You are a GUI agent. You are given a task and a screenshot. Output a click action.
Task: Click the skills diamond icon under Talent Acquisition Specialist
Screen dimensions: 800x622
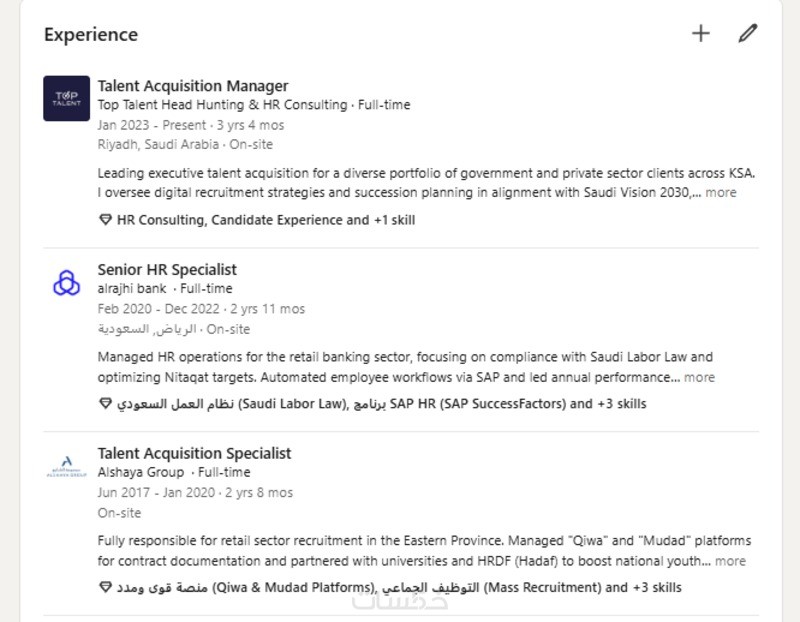105,587
